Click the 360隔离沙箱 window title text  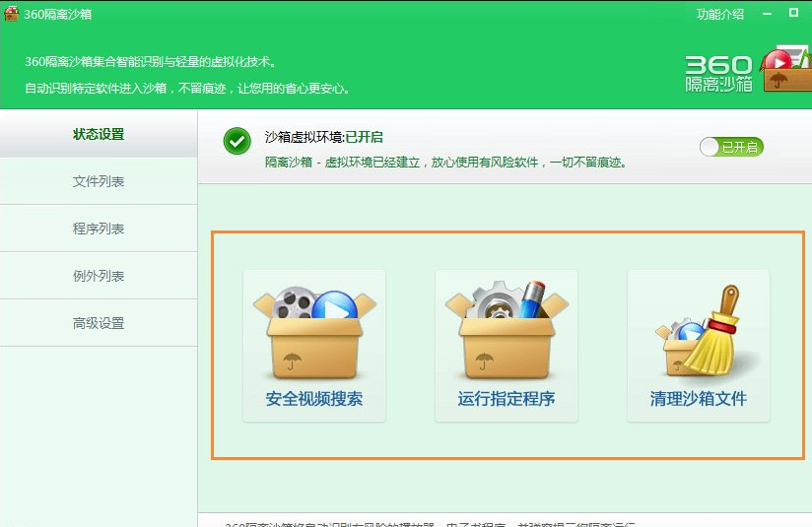tap(57, 14)
